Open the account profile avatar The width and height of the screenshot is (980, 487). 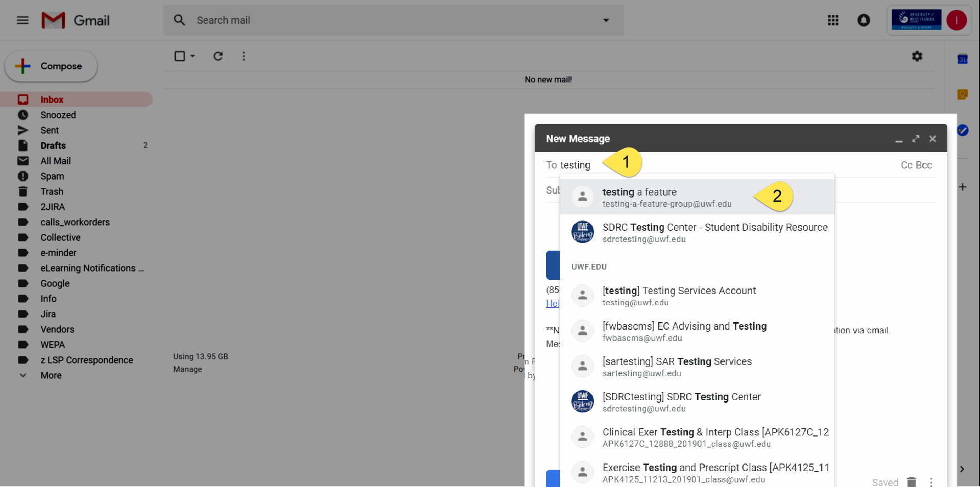[x=956, y=20]
